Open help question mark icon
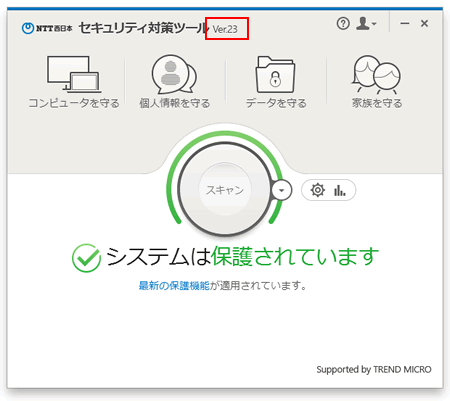Viewport: 450px width, 401px height. tap(343, 24)
